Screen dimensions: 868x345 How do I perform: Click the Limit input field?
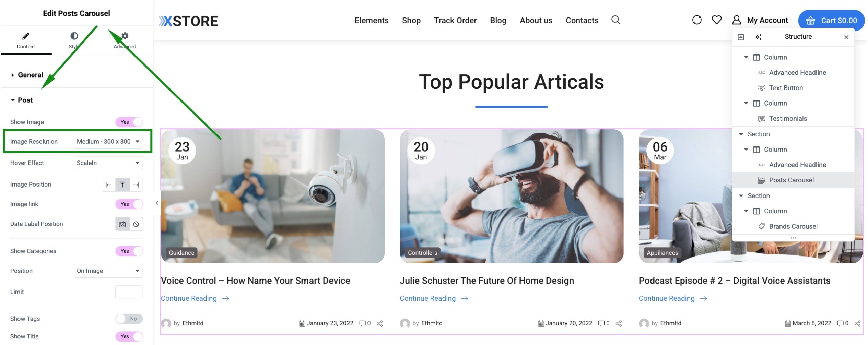(129, 292)
